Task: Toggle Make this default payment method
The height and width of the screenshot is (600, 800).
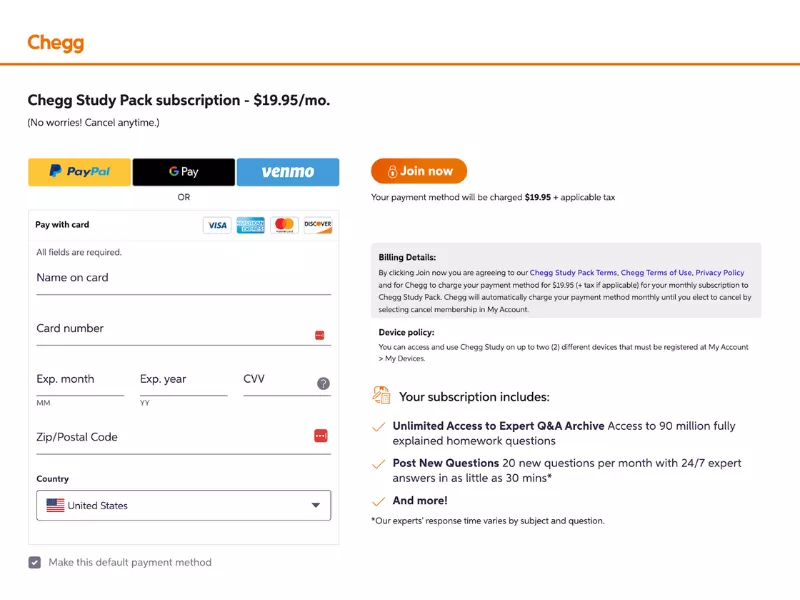Action: pos(33,562)
